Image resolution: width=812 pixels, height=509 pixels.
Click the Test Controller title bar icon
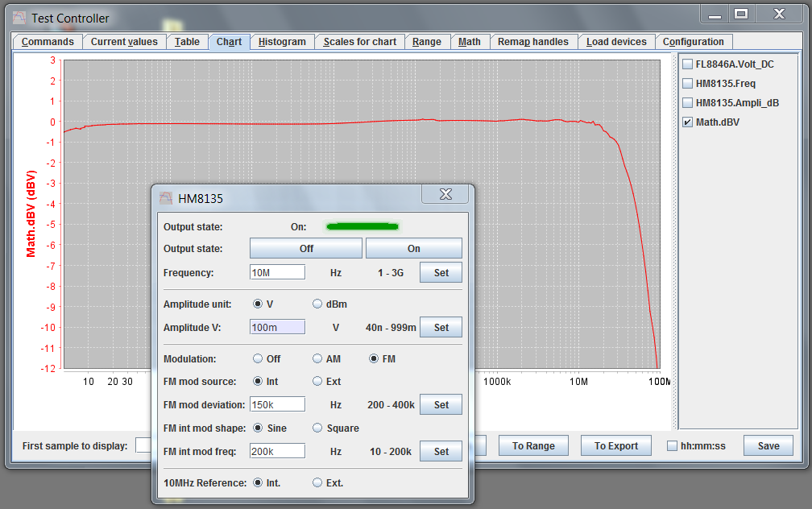(x=19, y=18)
